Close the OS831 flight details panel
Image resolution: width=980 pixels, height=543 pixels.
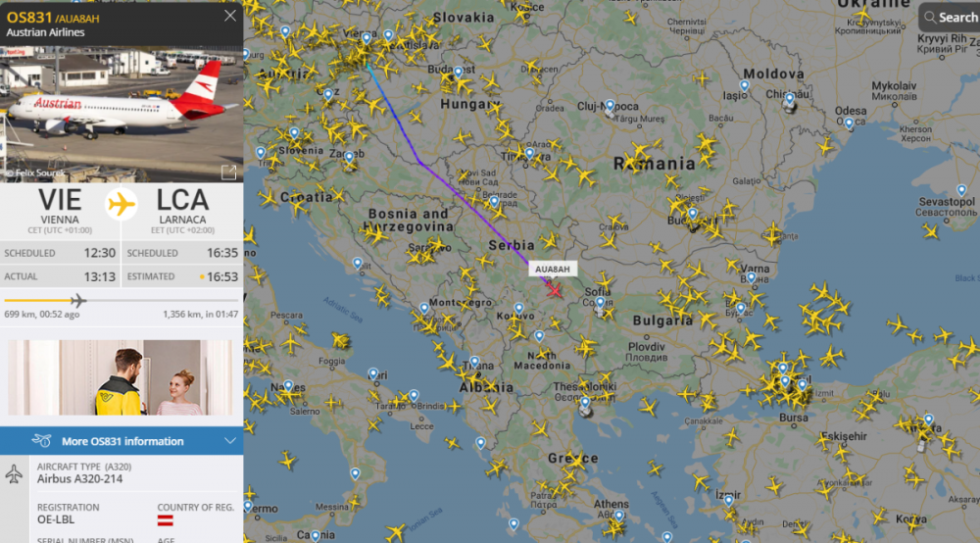[230, 16]
